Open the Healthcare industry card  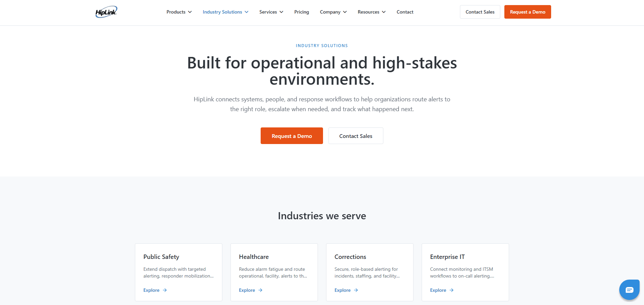(x=274, y=272)
